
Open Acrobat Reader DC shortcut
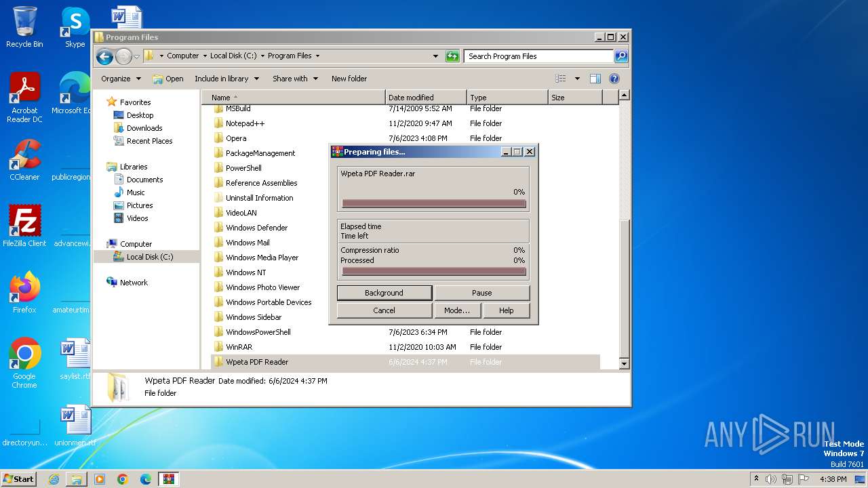point(24,98)
